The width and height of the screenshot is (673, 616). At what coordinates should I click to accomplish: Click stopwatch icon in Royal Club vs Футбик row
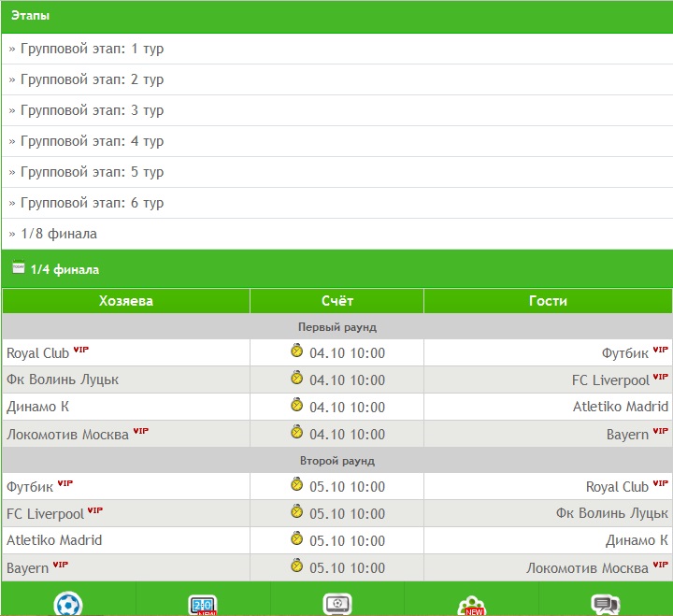tap(296, 351)
